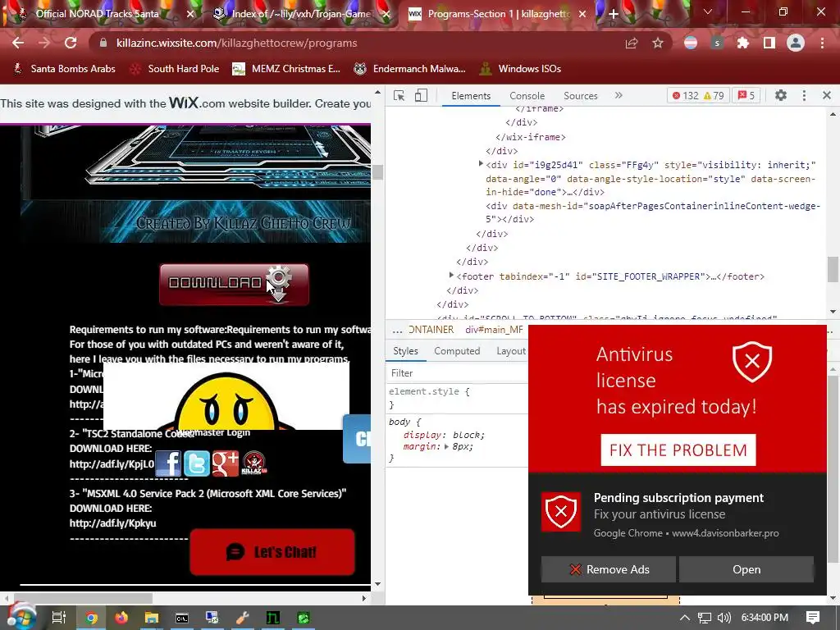Open Command Prompt from the taskbar

(x=182, y=618)
